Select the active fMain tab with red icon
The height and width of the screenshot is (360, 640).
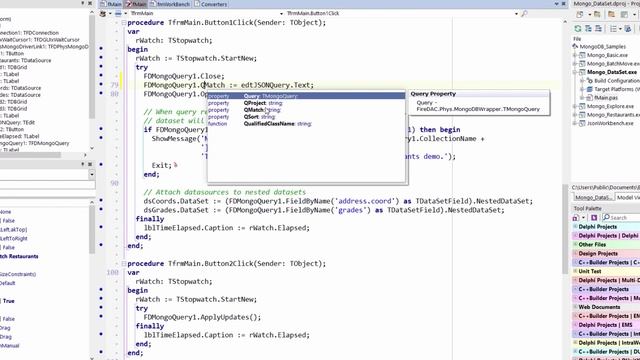click(x=136, y=4)
